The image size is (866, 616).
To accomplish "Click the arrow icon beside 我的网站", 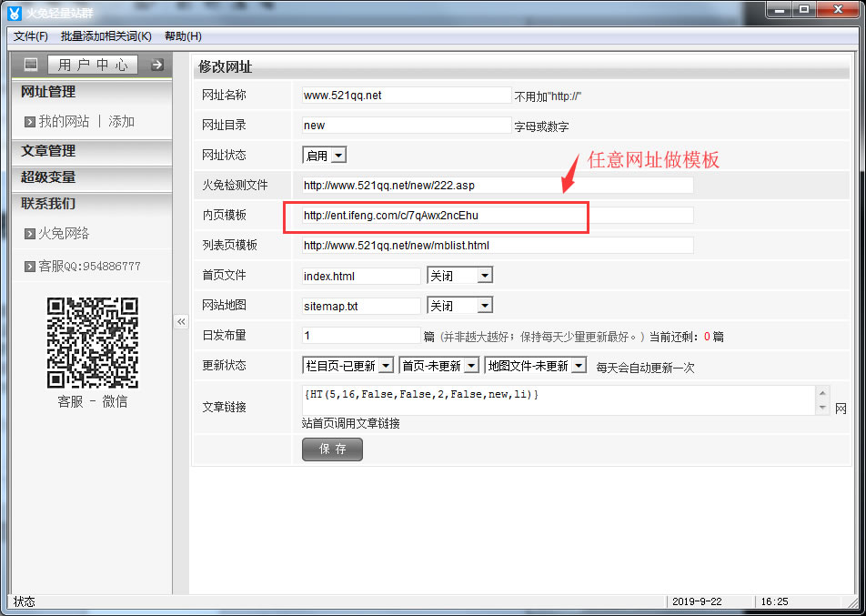I will (30, 122).
